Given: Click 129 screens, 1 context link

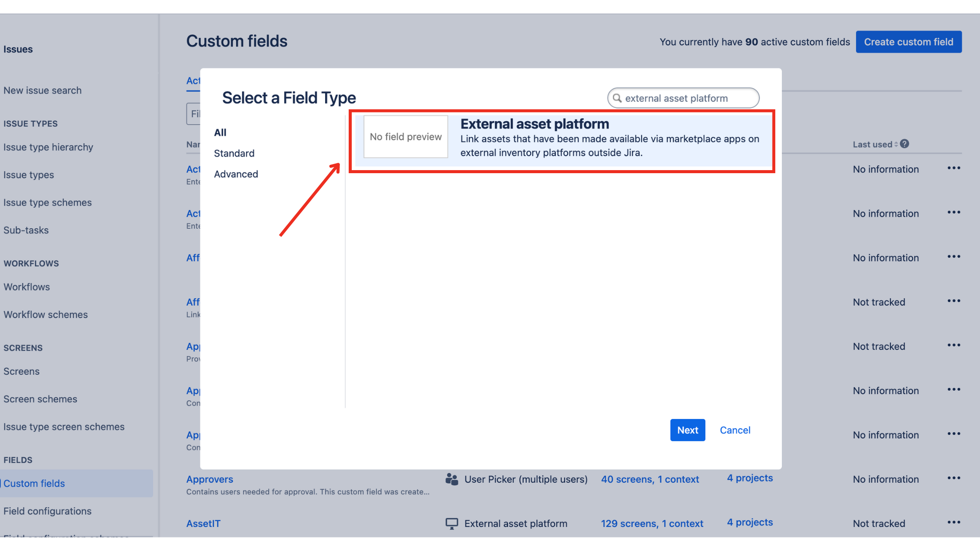Looking at the screenshot, I should point(651,523).
